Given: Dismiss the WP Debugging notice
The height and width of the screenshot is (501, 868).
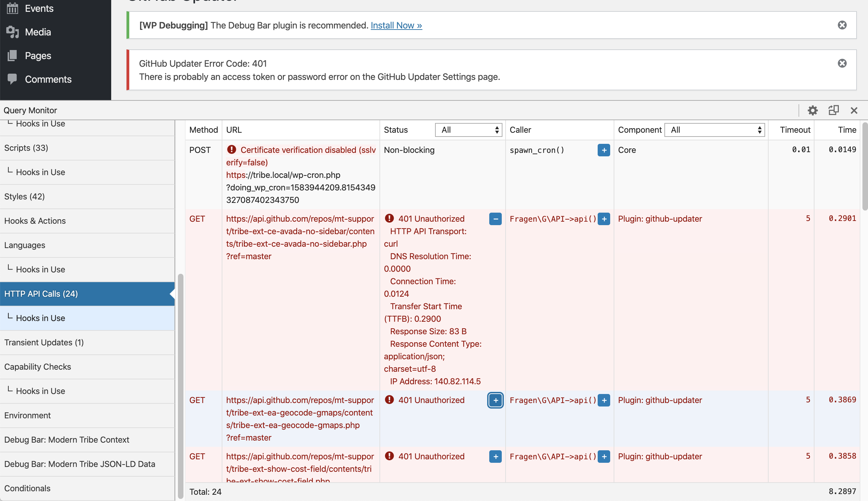Looking at the screenshot, I should pyautogui.click(x=843, y=25).
